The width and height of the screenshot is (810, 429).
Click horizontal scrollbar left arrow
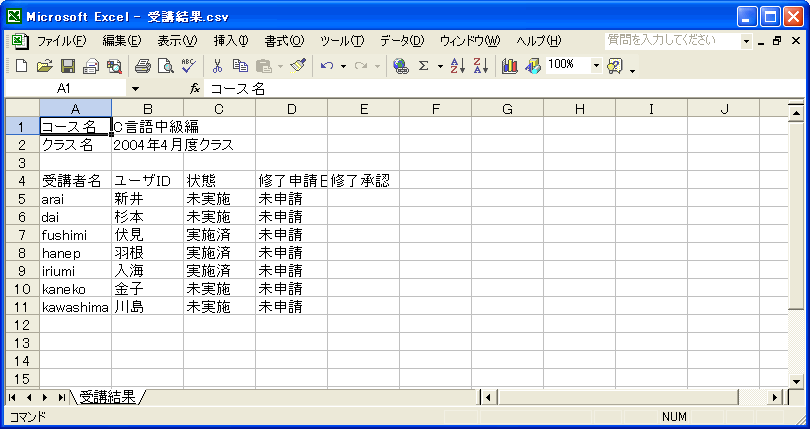[x=488, y=397]
